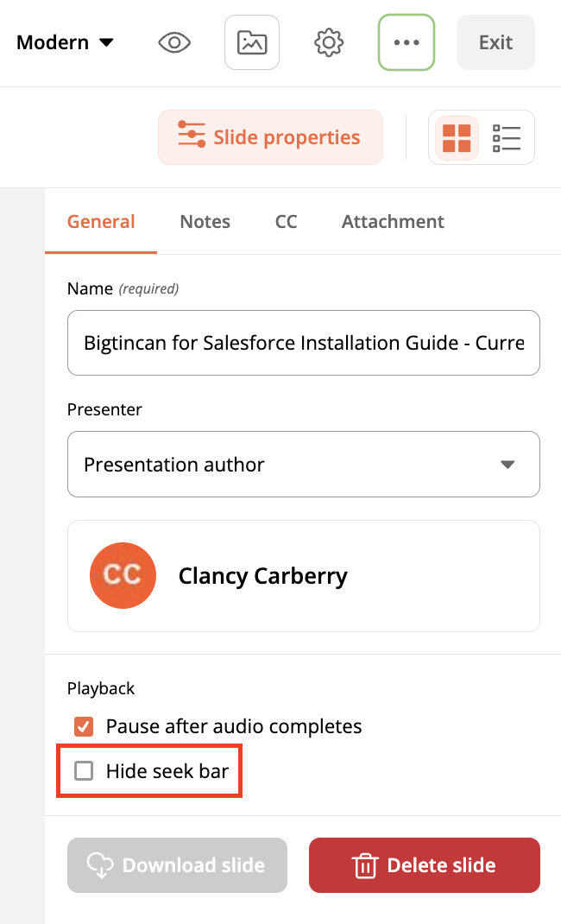
Task: Click the trash icon on Delete slide
Action: 365,865
